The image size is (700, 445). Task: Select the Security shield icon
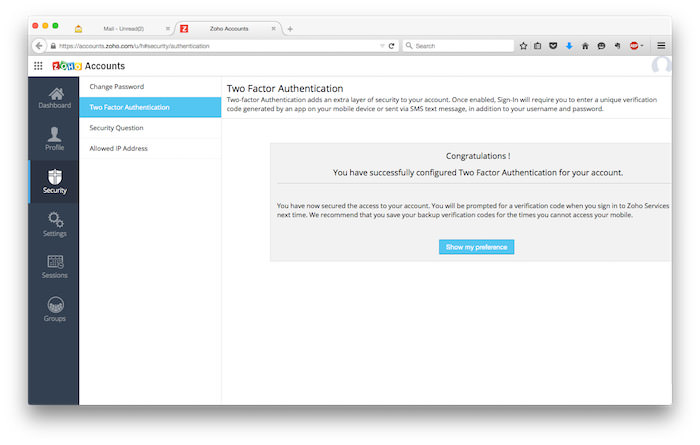pos(55,177)
